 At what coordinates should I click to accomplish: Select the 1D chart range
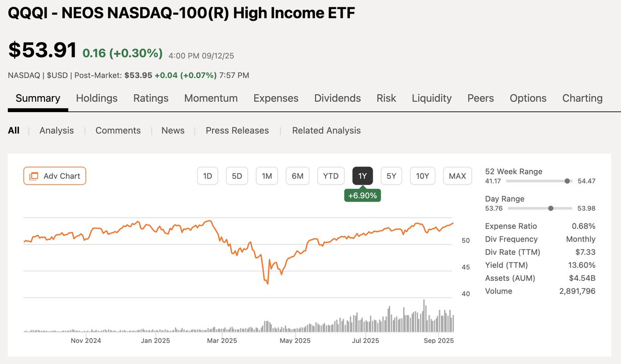208,176
